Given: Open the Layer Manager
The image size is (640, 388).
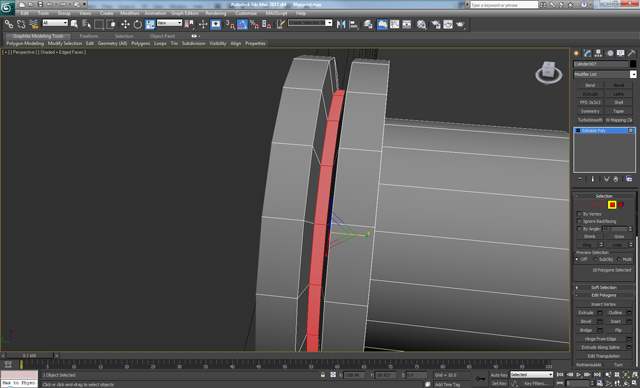Looking at the screenshot, I should (368, 24).
